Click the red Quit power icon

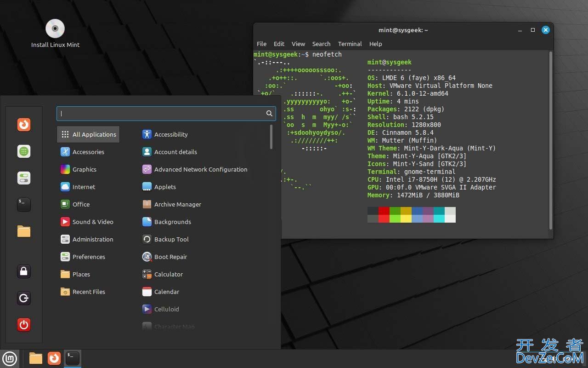click(24, 325)
